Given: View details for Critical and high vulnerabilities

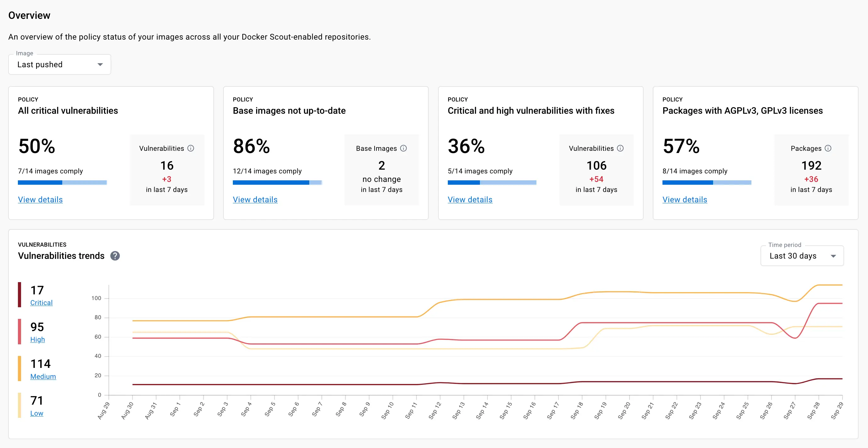Looking at the screenshot, I should click(x=470, y=200).
